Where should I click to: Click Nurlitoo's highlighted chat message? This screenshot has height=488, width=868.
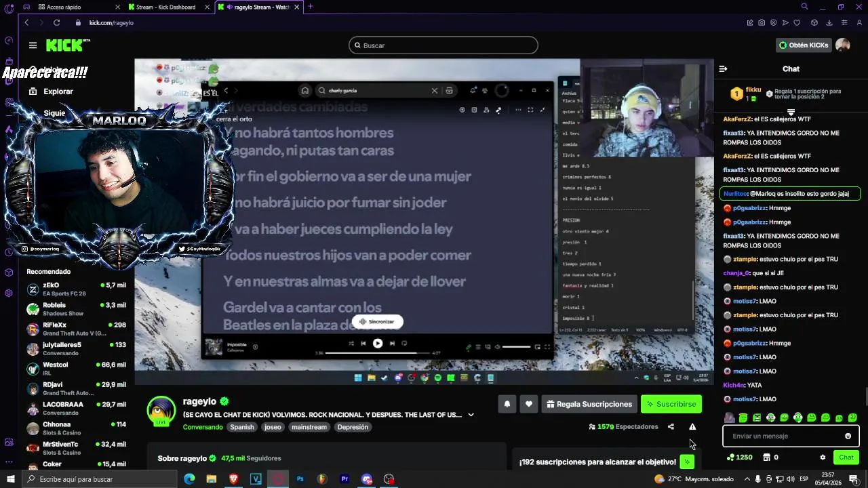click(790, 194)
